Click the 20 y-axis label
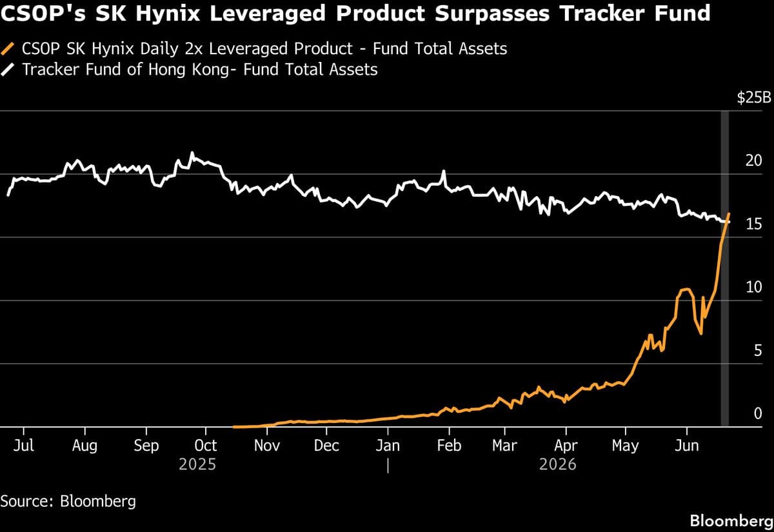This screenshot has width=774, height=532. point(754,161)
